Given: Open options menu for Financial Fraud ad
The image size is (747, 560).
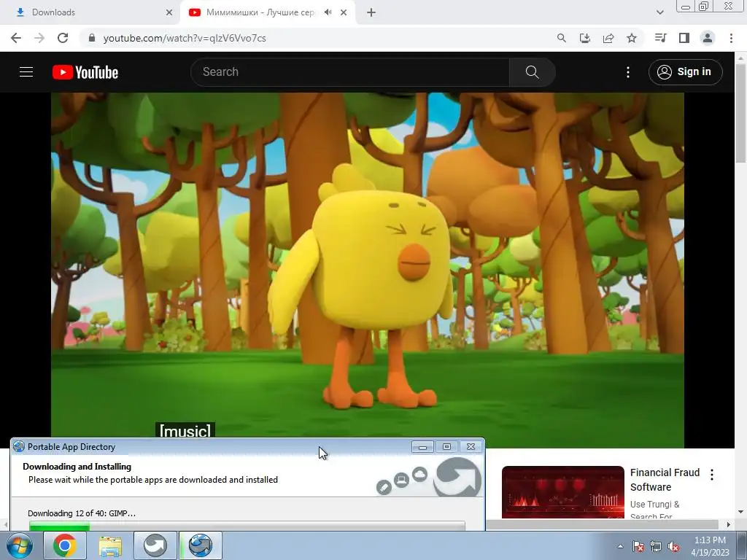Looking at the screenshot, I should (712, 474).
